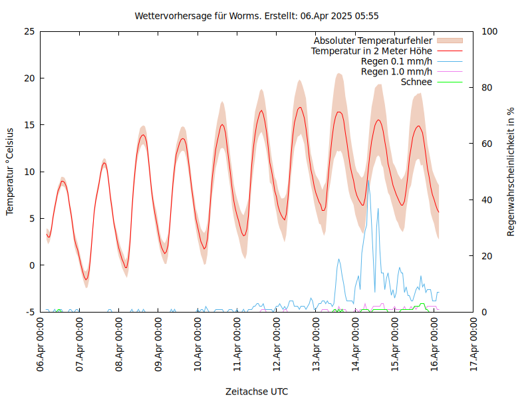Click the Absoluter Temperaturfehler legend text
Screen dimensions: 532x399
tap(373, 41)
